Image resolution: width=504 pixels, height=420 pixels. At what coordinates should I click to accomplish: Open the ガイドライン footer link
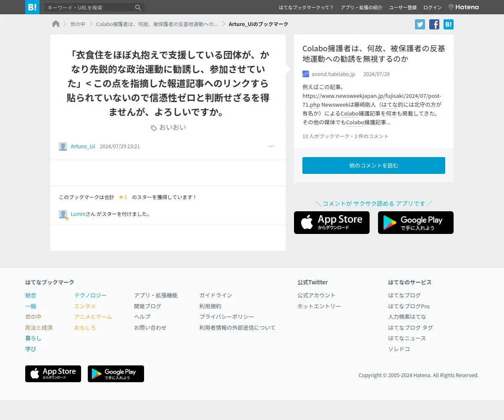(x=216, y=295)
